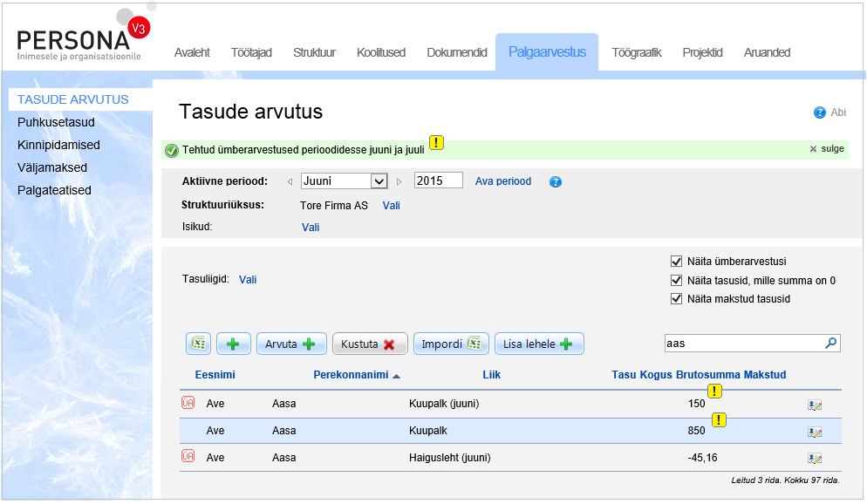Click the search field containing aas

pyautogui.click(x=741, y=344)
